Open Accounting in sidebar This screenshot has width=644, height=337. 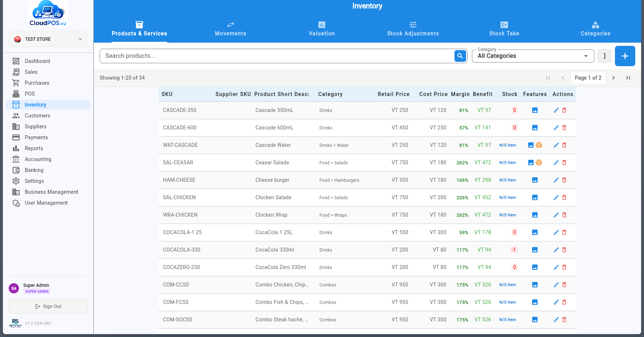click(x=48, y=159)
